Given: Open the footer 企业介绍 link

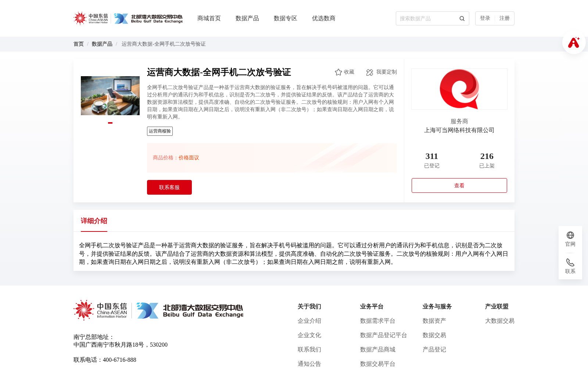Looking at the screenshot, I should pos(309,321).
